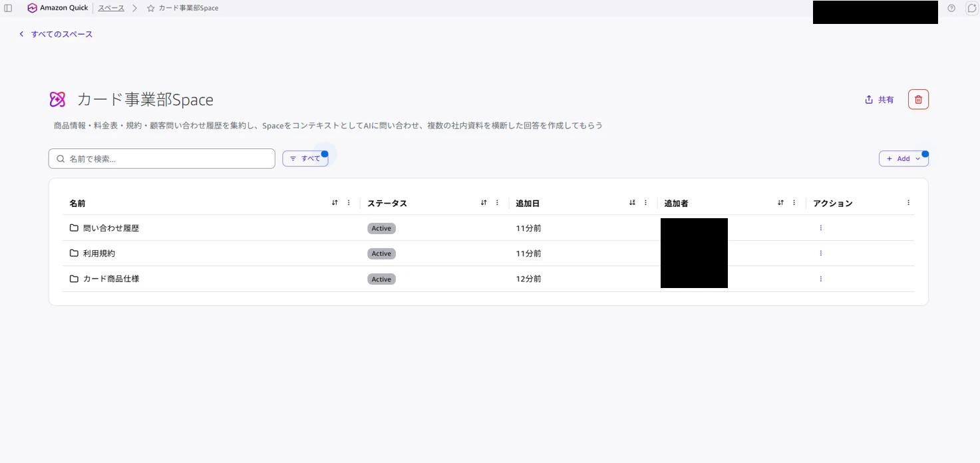
Task: Open the すべて filter button
Action: (305, 158)
